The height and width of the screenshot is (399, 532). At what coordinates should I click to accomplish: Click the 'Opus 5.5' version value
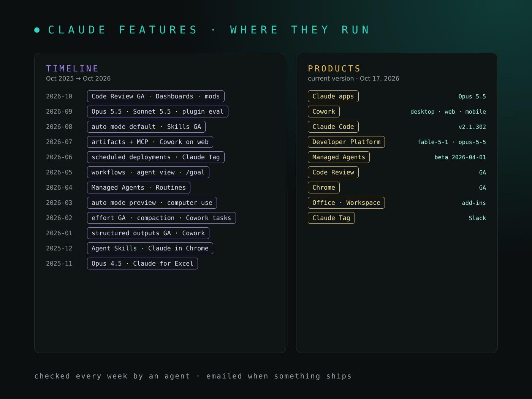click(472, 97)
